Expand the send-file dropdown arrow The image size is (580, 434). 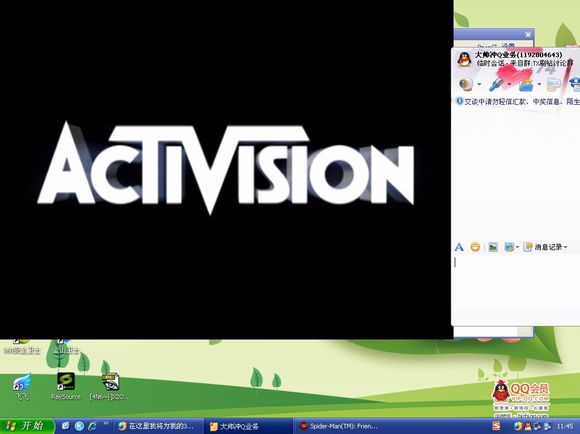(539, 84)
